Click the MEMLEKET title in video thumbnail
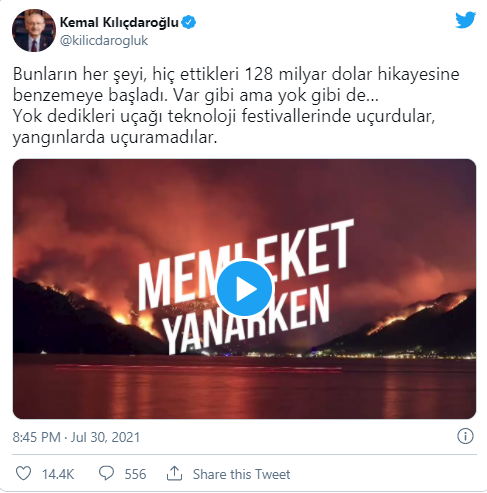Image resolution: width=487 pixels, height=493 pixels. click(245, 263)
